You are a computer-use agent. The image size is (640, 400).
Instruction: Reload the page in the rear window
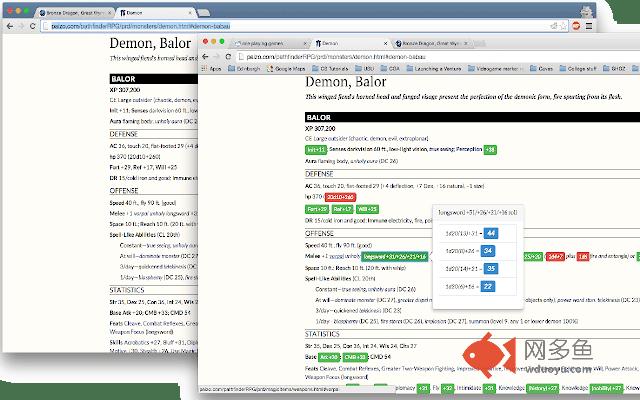click(33, 26)
